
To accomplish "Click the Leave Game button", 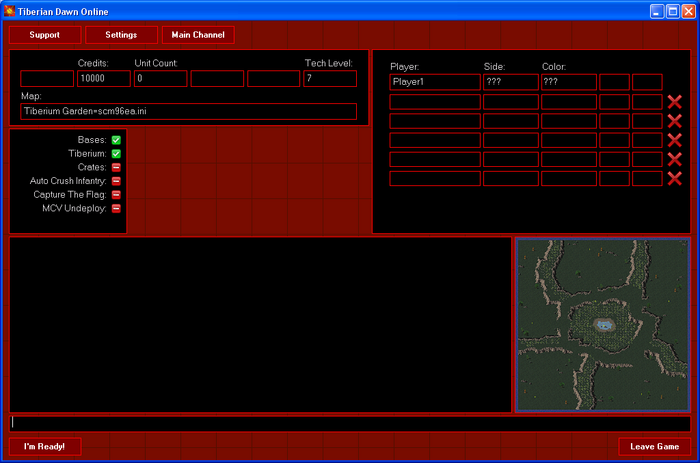I will 654,446.
